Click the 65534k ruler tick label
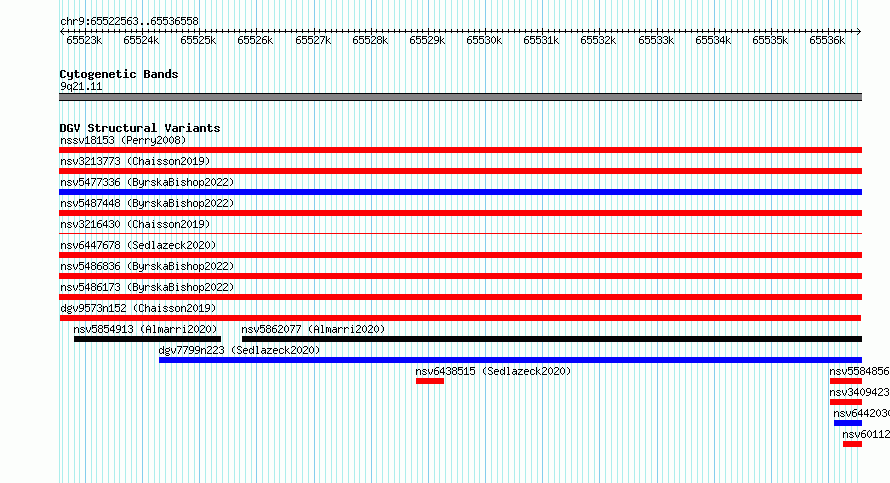The height and width of the screenshot is (483, 890). 713,40
